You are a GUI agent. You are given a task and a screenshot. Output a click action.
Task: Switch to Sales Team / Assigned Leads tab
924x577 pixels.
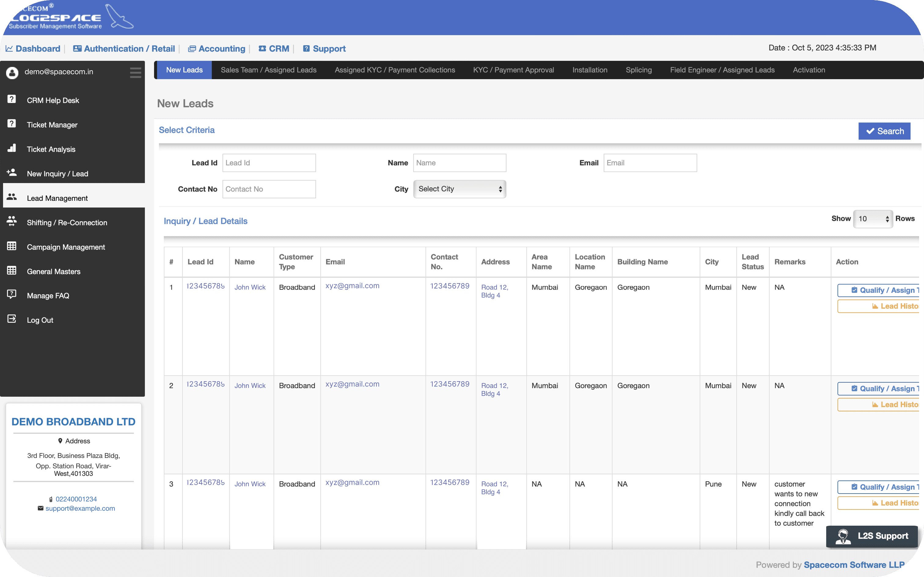268,70
